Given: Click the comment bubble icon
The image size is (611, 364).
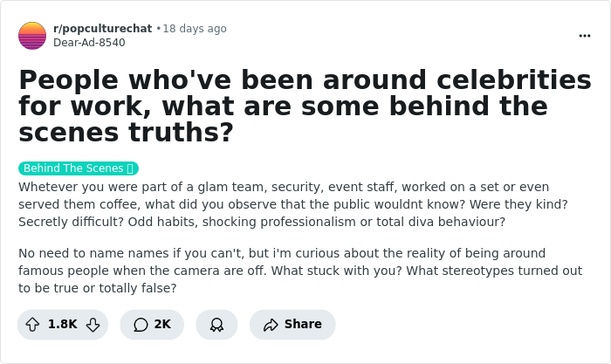Looking at the screenshot, I should (141, 324).
